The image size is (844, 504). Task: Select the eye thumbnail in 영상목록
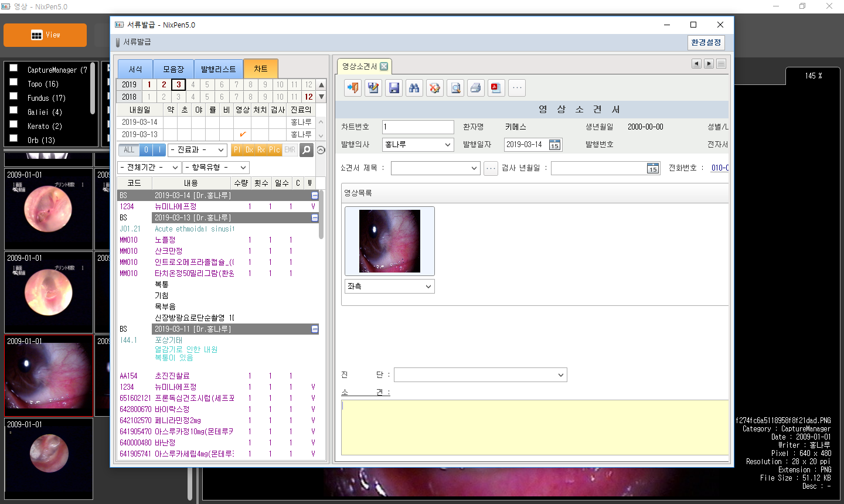tap(390, 241)
